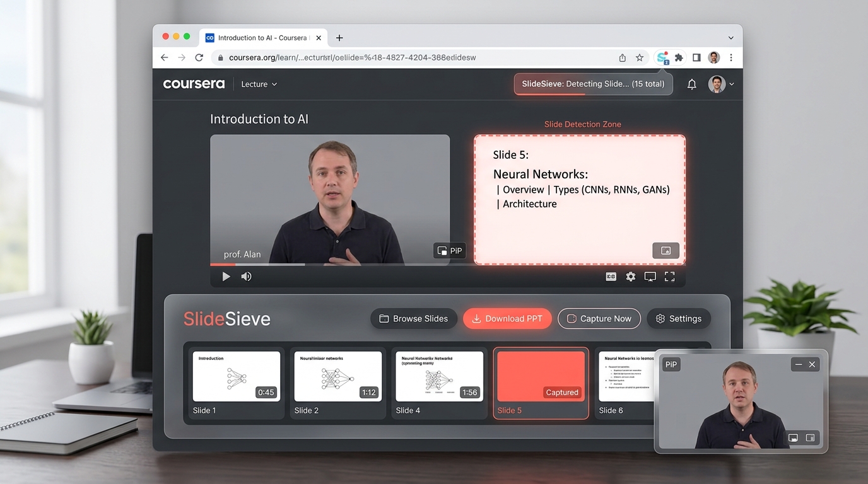Click the 1:12 timestamp on Slide 2
Viewport: 868px width, 484px height.
tap(368, 392)
